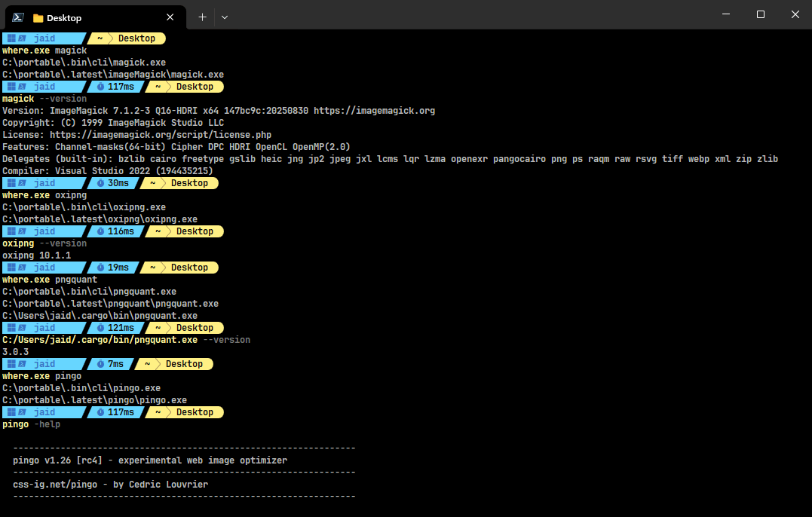
Task: Click the 'oxipng 10.1.1' output line
Action: (x=37, y=255)
